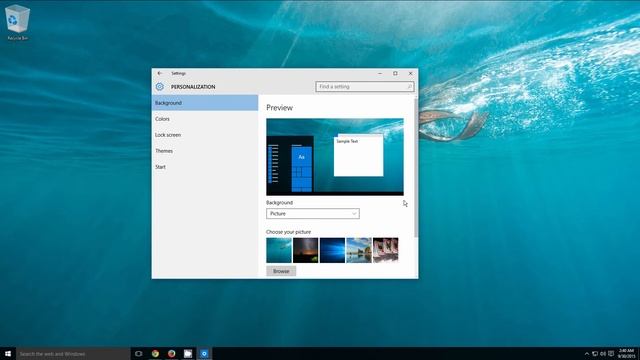Image resolution: width=640 pixels, height=360 pixels.
Task: Choose the rocky beach picture thumbnail
Action: [x=359, y=250]
